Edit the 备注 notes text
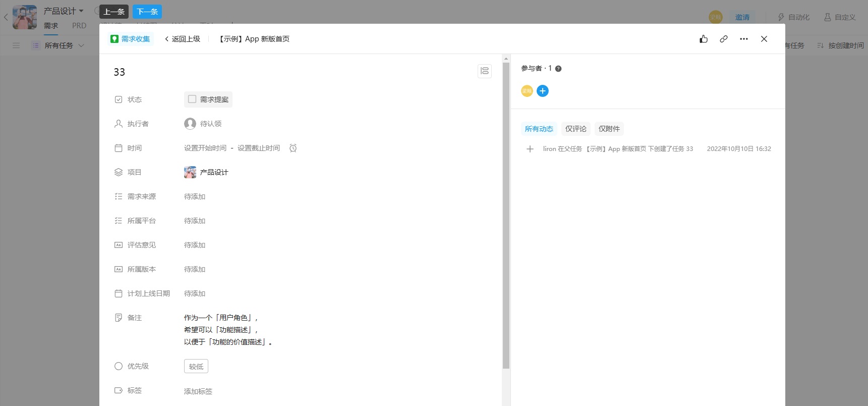The image size is (868, 406). pos(228,330)
